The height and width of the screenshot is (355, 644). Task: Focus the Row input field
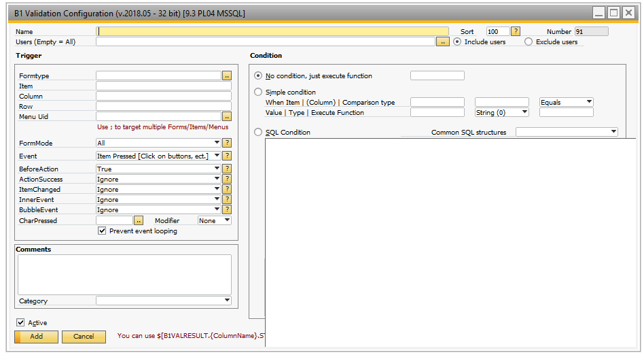(x=164, y=106)
